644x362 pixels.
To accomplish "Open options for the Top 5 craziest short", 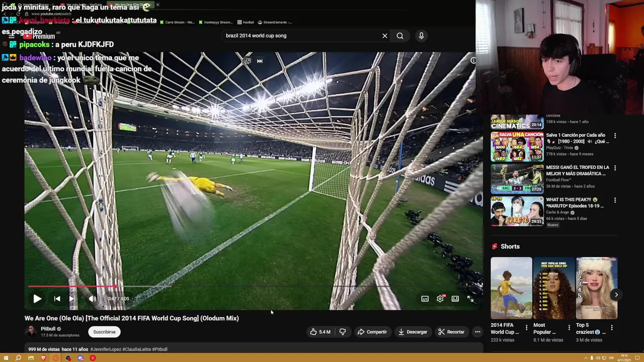I will [x=612, y=327].
